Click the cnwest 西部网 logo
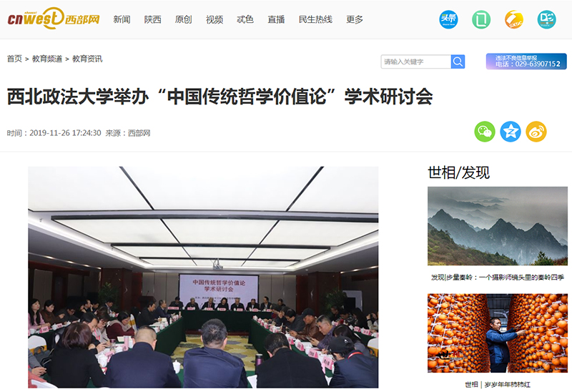This screenshot has width=572, height=392. coord(54,18)
